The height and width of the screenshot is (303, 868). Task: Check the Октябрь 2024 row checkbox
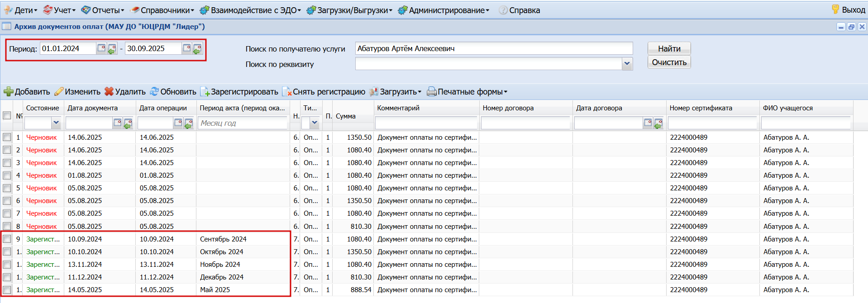pos(7,251)
